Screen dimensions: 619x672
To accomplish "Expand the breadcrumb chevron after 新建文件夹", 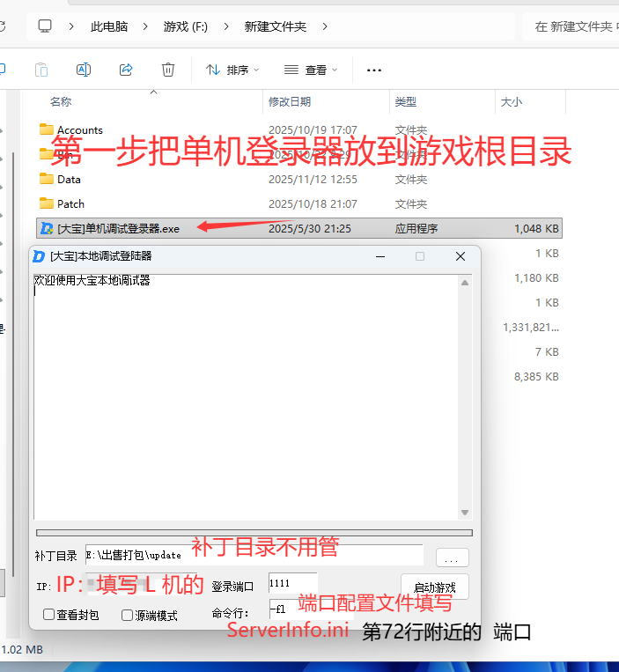I will pyautogui.click(x=325, y=26).
